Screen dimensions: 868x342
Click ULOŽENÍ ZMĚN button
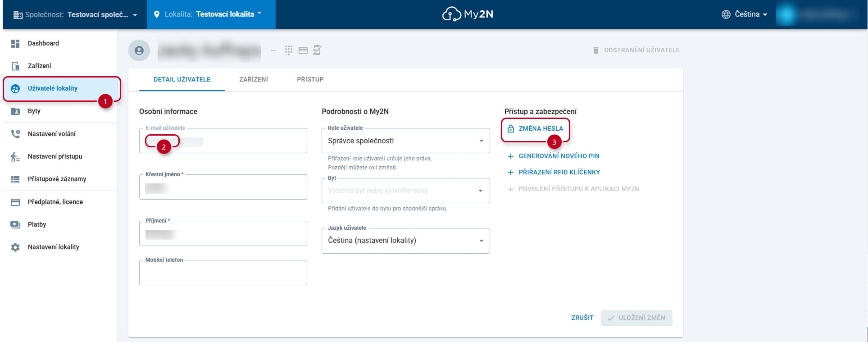point(636,318)
